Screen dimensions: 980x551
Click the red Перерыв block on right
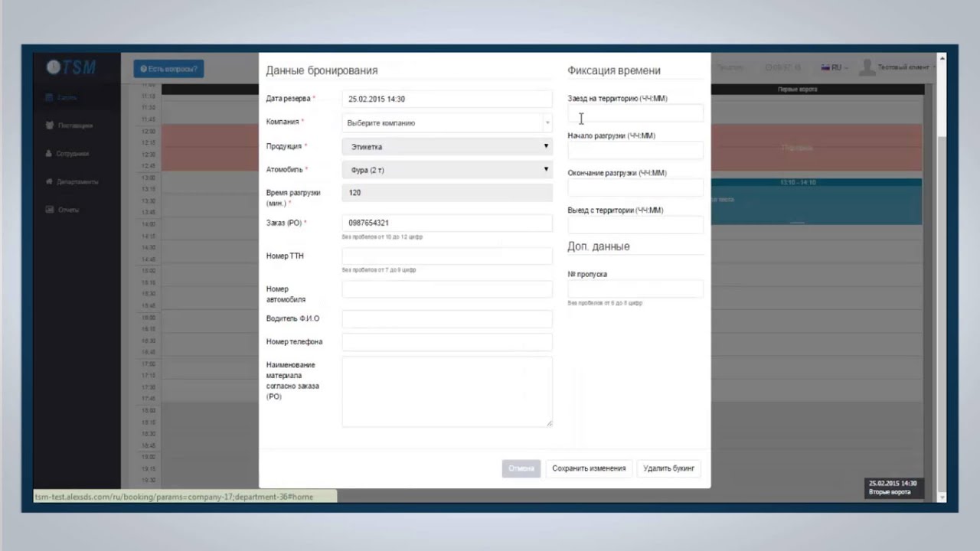click(816, 148)
